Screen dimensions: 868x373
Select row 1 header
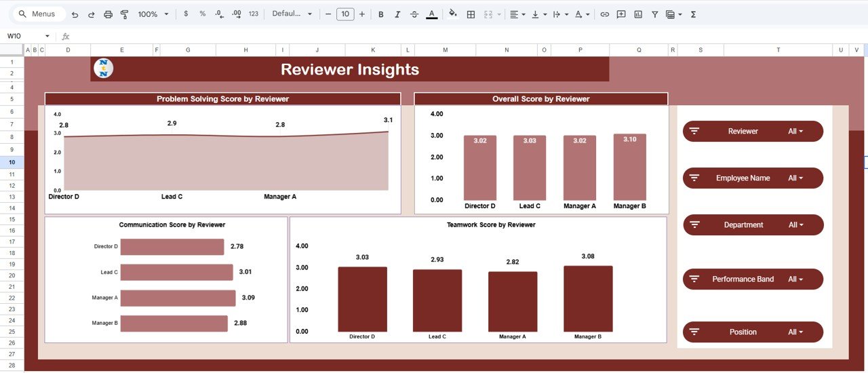12,62
